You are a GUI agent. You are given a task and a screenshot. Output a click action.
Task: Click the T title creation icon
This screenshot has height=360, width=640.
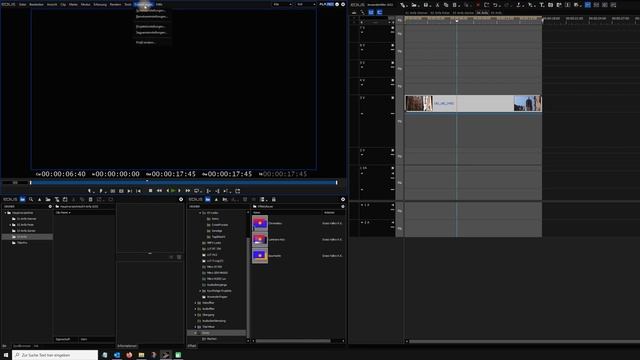pyautogui.click(x=542, y=5)
